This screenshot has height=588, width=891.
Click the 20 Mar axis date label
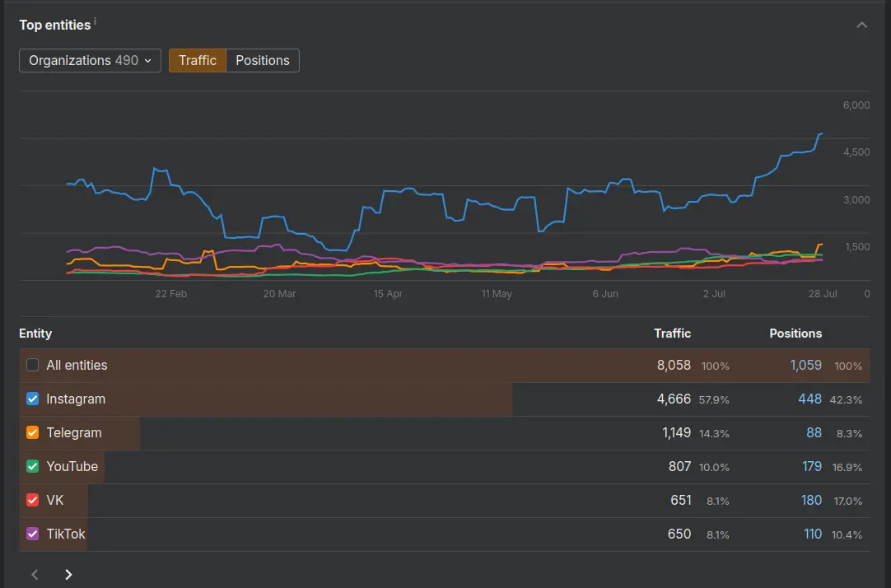pyautogui.click(x=280, y=294)
